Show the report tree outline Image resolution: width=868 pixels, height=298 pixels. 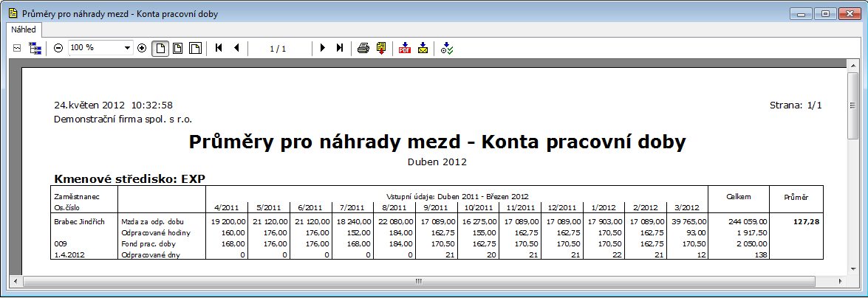point(35,49)
